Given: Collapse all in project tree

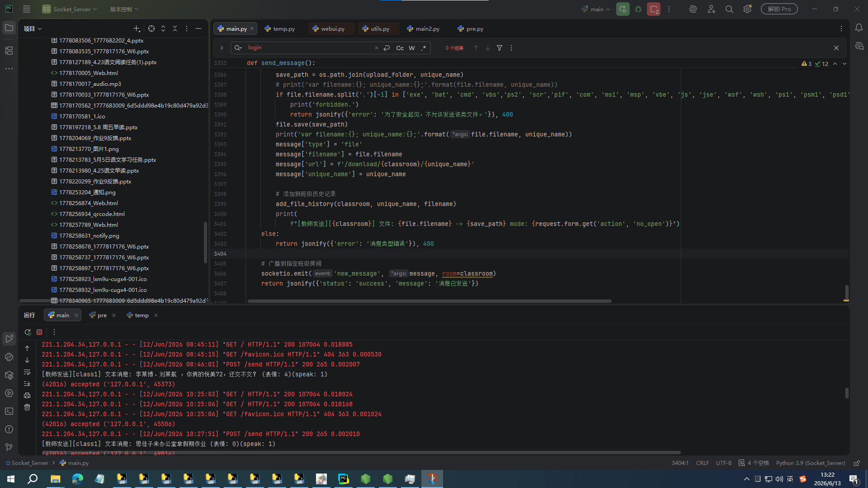Looking at the screenshot, I should pyautogui.click(x=175, y=28).
